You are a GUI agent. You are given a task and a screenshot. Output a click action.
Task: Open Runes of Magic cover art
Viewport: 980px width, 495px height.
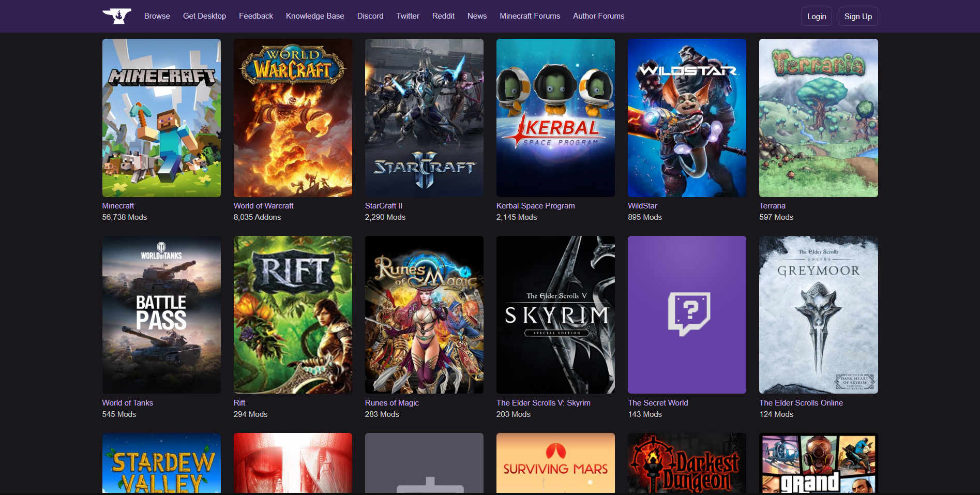[x=424, y=315]
